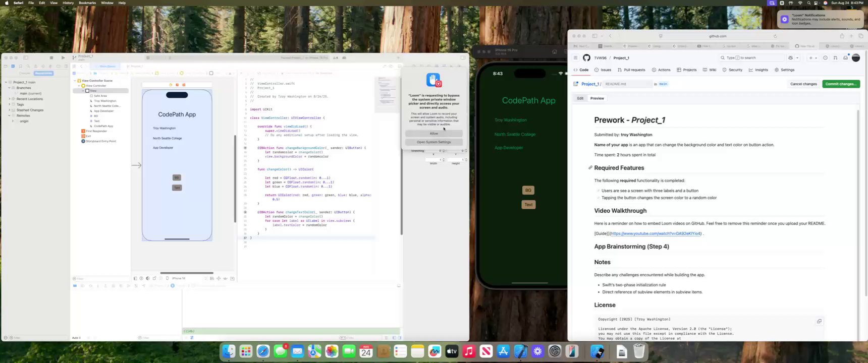The width and height of the screenshot is (868, 363).
Task: Select main (current) branch in Xcode
Action: pyautogui.click(x=30, y=93)
